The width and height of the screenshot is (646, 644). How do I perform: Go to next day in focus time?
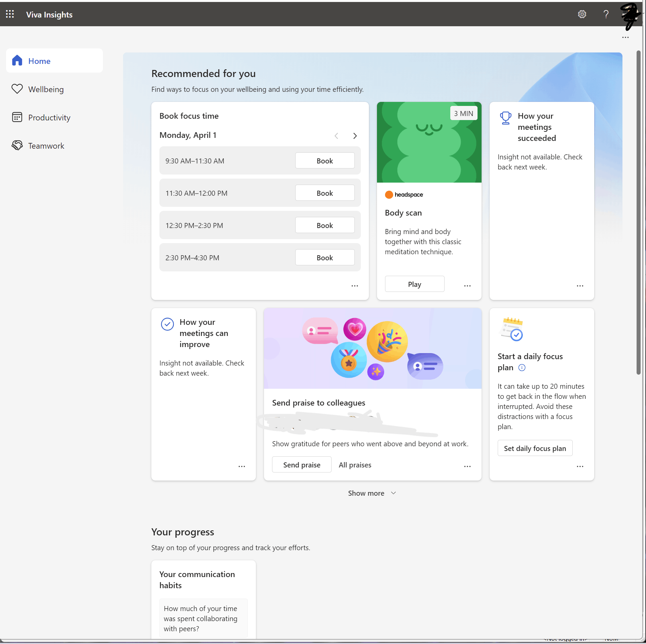[x=355, y=136]
